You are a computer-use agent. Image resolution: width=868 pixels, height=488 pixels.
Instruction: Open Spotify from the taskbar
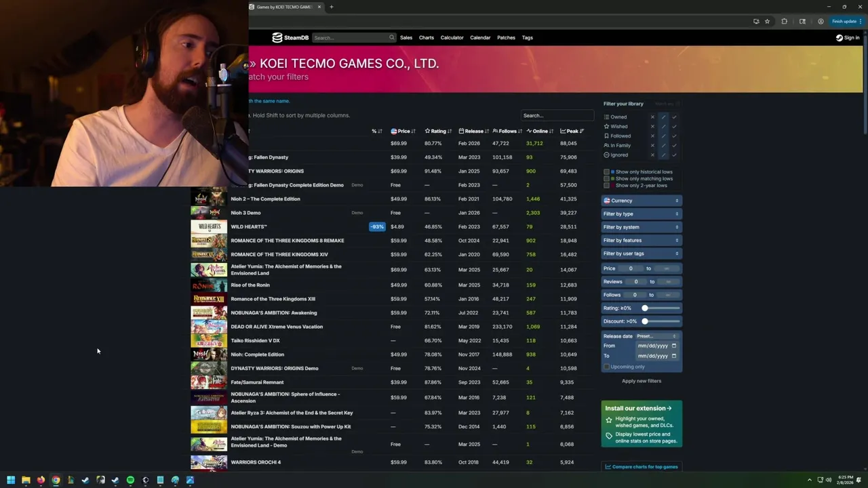click(130, 480)
